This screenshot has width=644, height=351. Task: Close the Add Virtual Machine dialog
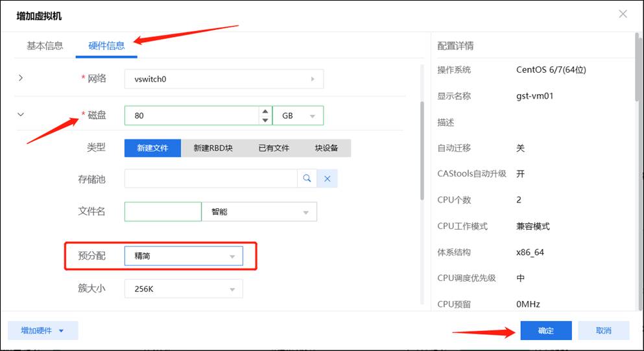pos(623,14)
